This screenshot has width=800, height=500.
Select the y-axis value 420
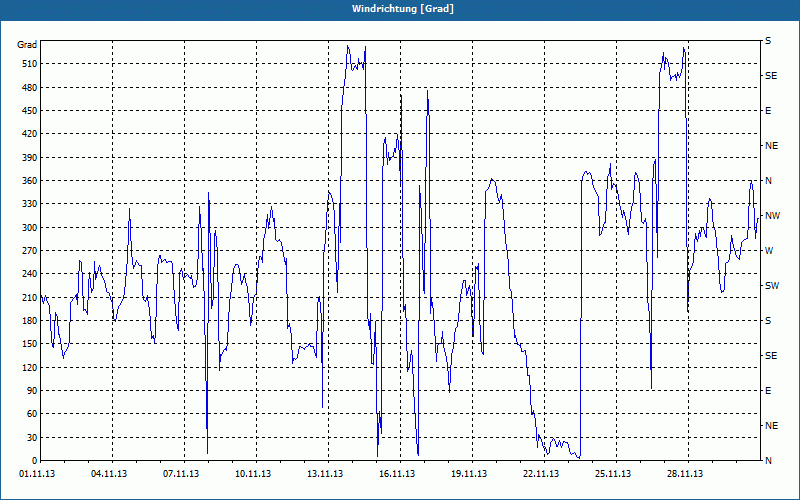(29, 134)
